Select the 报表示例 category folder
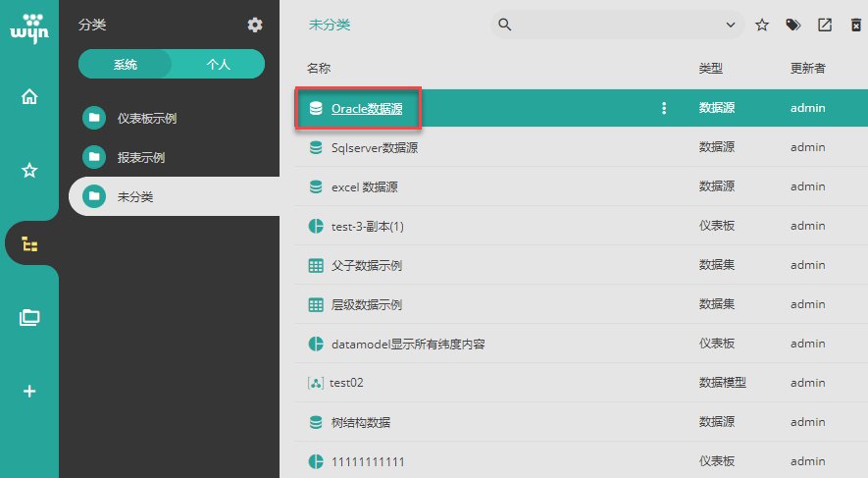This screenshot has height=478, width=868. 174,157
